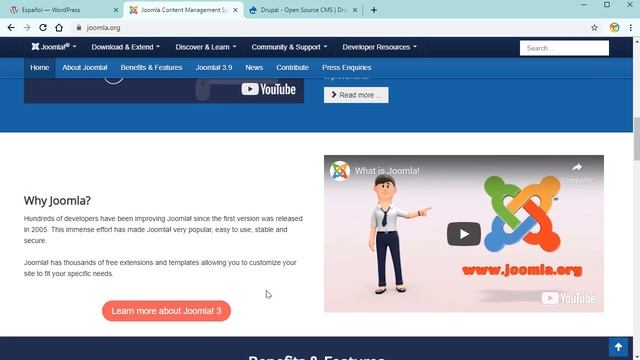
Task: Open the Developer Resources dropdown
Action: click(x=380, y=47)
